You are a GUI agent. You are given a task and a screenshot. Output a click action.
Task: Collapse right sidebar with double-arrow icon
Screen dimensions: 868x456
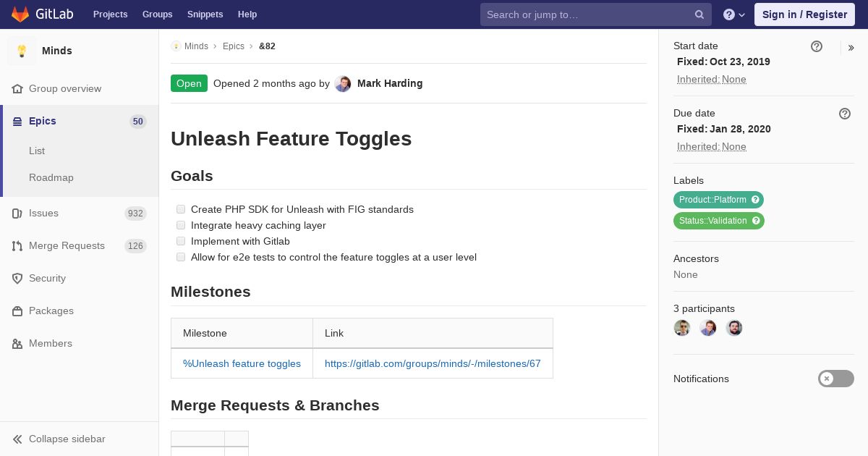coord(851,48)
